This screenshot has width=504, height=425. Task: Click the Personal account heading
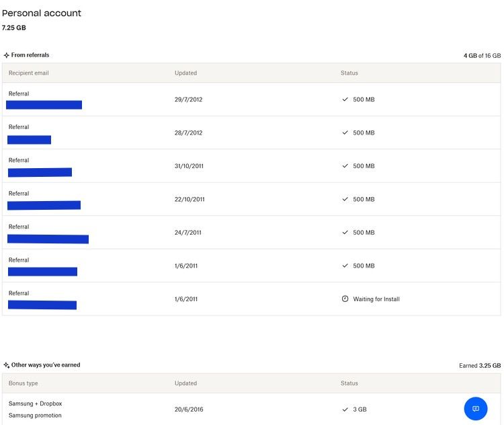(42, 13)
